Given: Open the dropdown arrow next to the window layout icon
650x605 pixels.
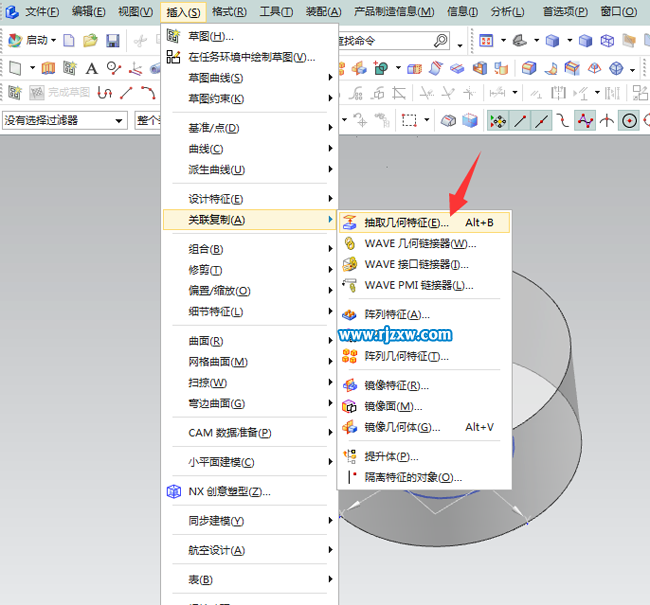Looking at the screenshot, I should [503, 40].
